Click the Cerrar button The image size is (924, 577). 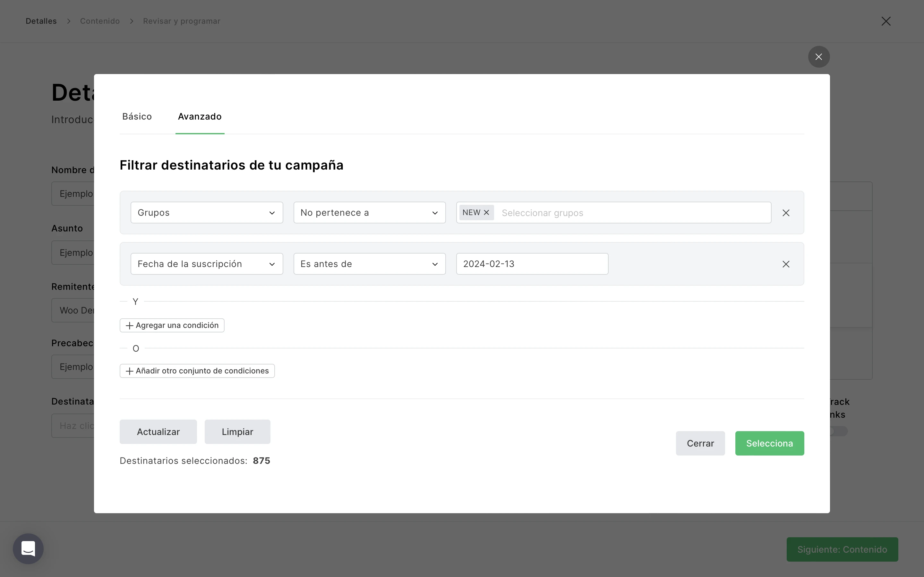tap(700, 443)
